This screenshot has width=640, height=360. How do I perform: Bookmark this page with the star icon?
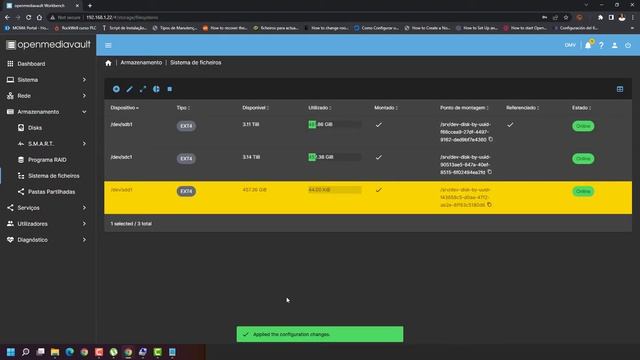[x=566, y=18]
